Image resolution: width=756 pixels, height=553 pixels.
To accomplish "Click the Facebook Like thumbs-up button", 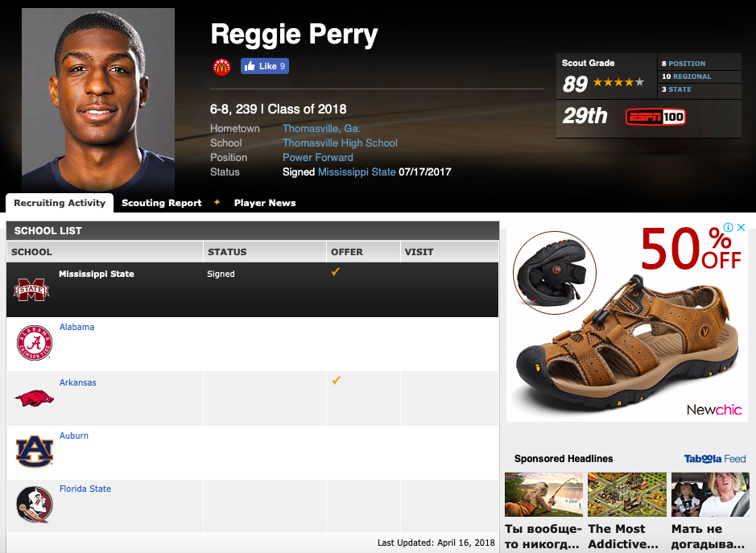I will point(265,66).
